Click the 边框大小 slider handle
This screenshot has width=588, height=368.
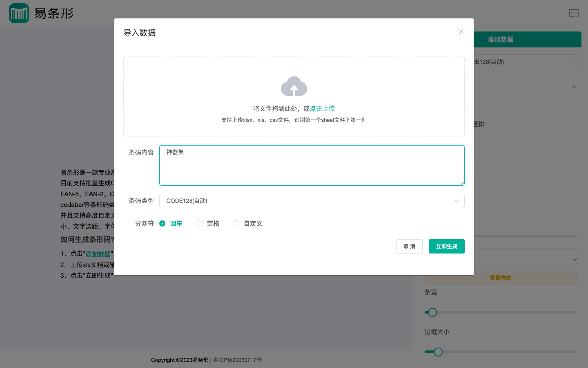pos(438,352)
